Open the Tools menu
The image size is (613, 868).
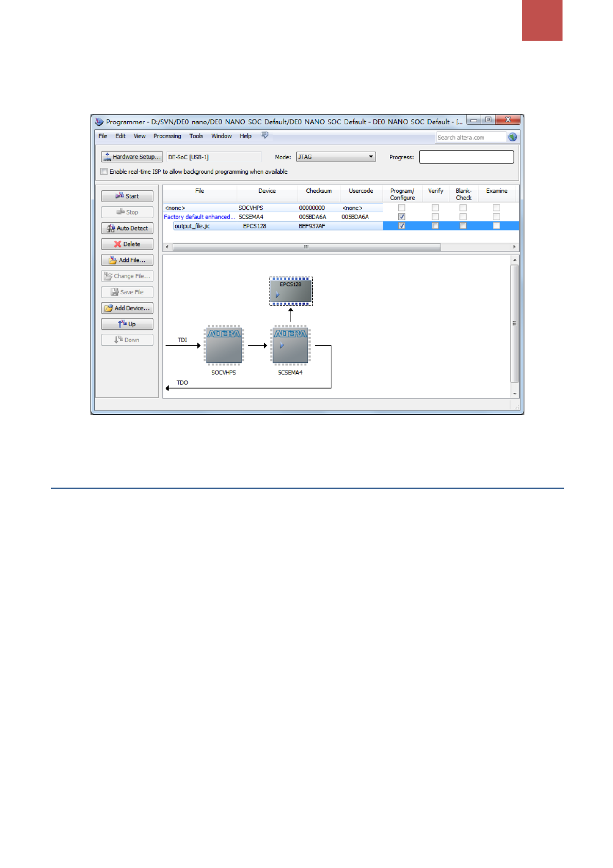pos(196,136)
